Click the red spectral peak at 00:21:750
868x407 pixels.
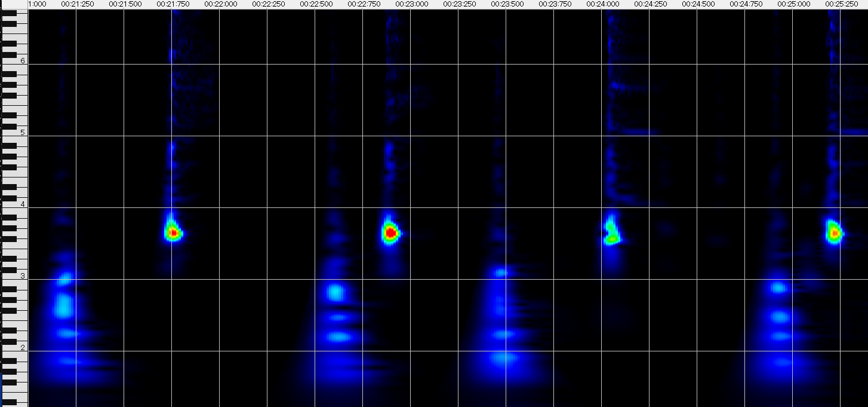(173, 232)
